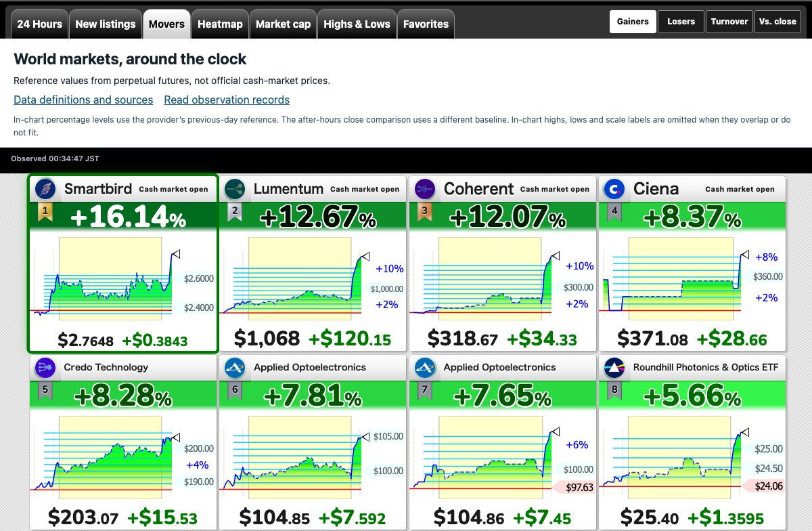Click the silver rank 2 badge on Lumentum
Viewport: 812px width, 531px height.
[x=235, y=213]
